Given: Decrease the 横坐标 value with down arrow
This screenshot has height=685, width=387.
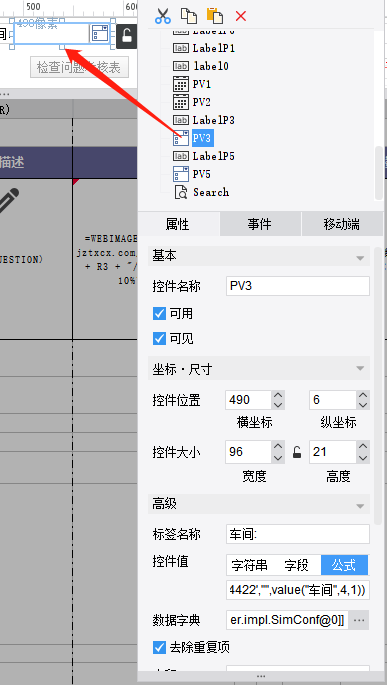Looking at the screenshot, I should click(278, 405).
